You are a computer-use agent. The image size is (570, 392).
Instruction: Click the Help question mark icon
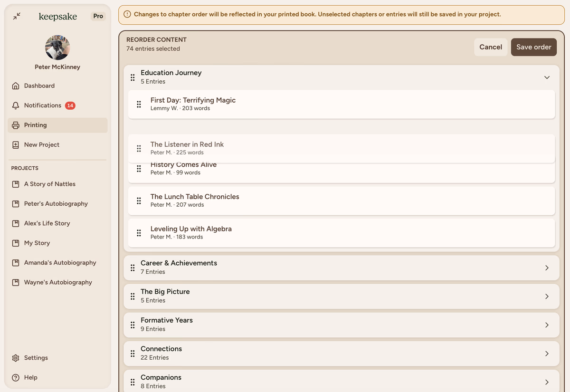[16, 377]
